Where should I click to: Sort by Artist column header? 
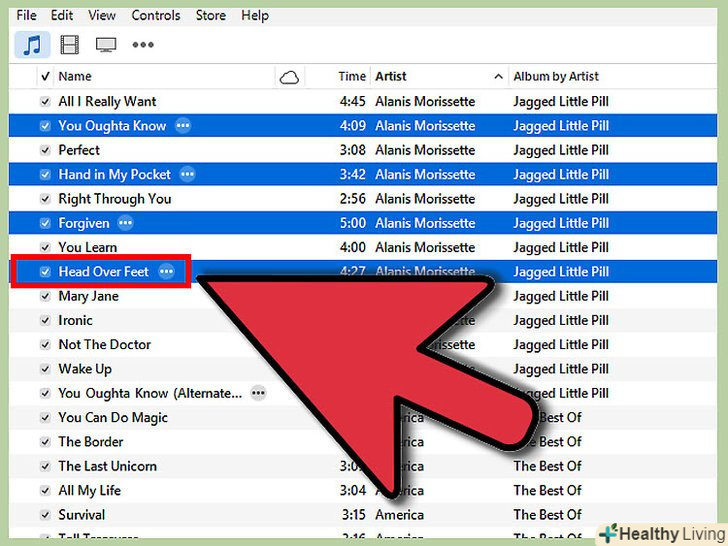(x=390, y=76)
